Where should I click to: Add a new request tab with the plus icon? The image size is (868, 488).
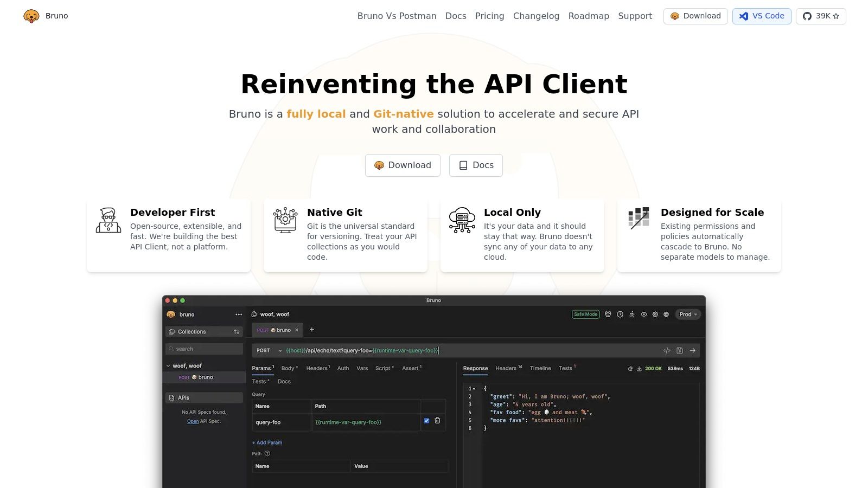point(312,330)
